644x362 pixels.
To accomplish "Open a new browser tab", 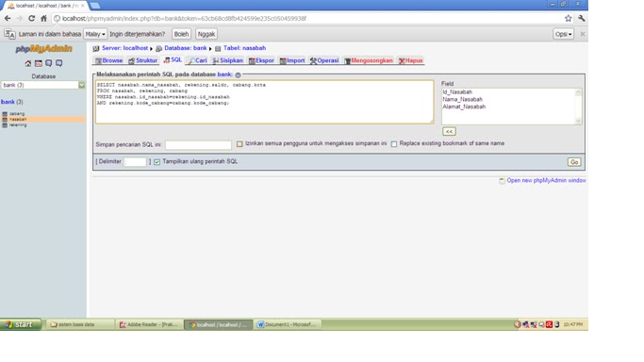I will (x=95, y=6).
